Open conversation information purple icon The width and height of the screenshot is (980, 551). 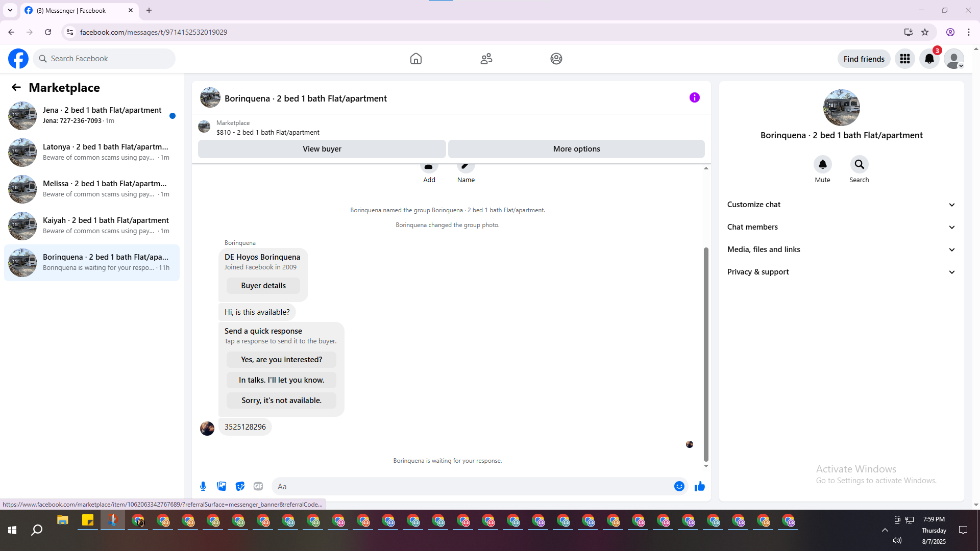pyautogui.click(x=695, y=97)
